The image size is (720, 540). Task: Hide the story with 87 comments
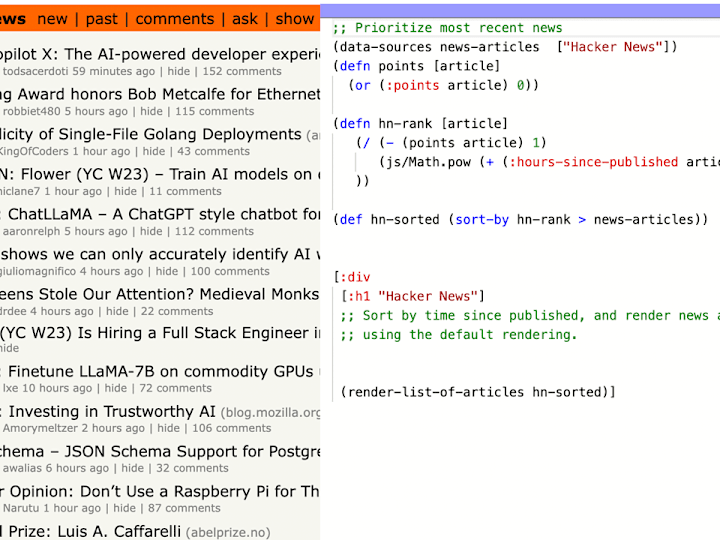(124, 508)
